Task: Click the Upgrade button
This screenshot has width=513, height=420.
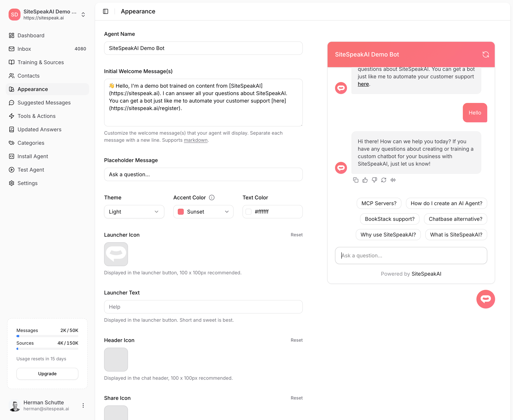Action: 47,374
